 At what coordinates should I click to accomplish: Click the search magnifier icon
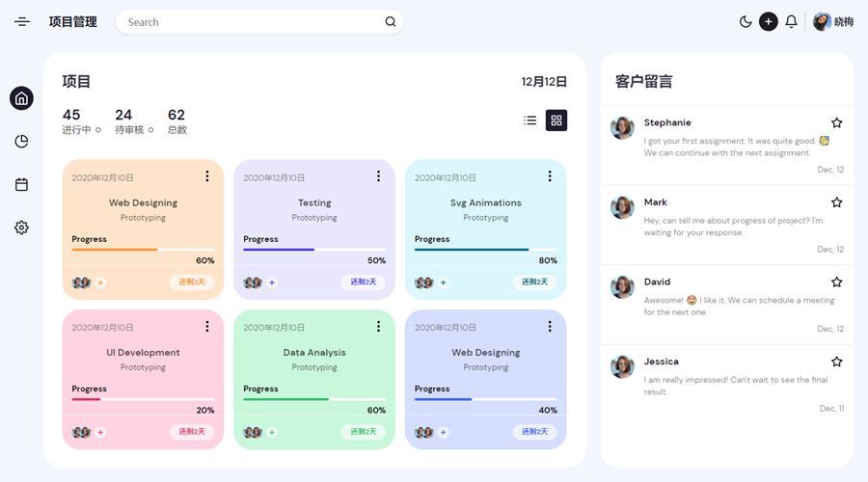click(x=391, y=22)
